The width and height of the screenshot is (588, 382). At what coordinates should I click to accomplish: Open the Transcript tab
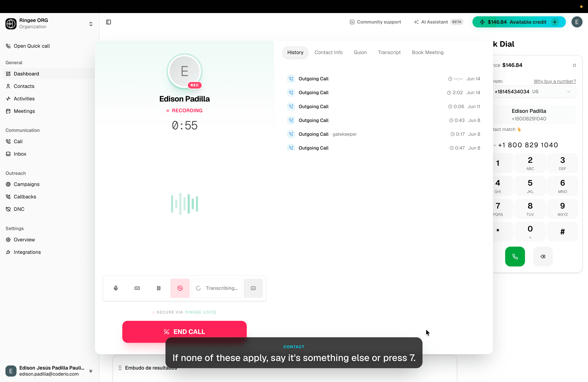coord(389,52)
